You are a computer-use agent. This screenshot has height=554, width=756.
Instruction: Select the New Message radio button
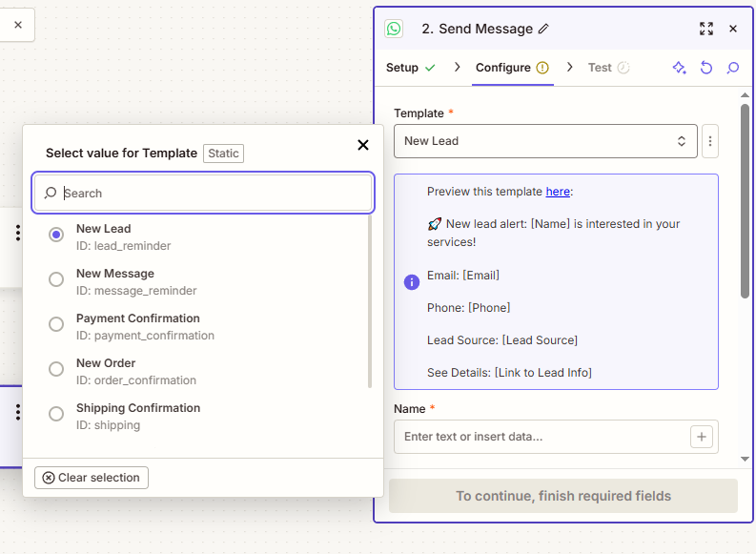[56, 279]
